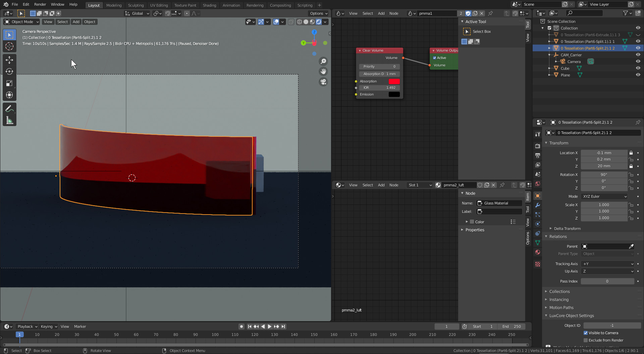Open the Modifier wrench properties tab
Screen dimensions: 644x354
coord(538,205)
